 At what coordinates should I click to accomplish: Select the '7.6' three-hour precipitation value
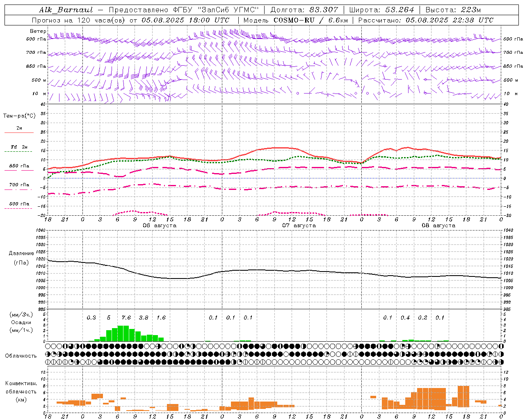tap(126, 318)
